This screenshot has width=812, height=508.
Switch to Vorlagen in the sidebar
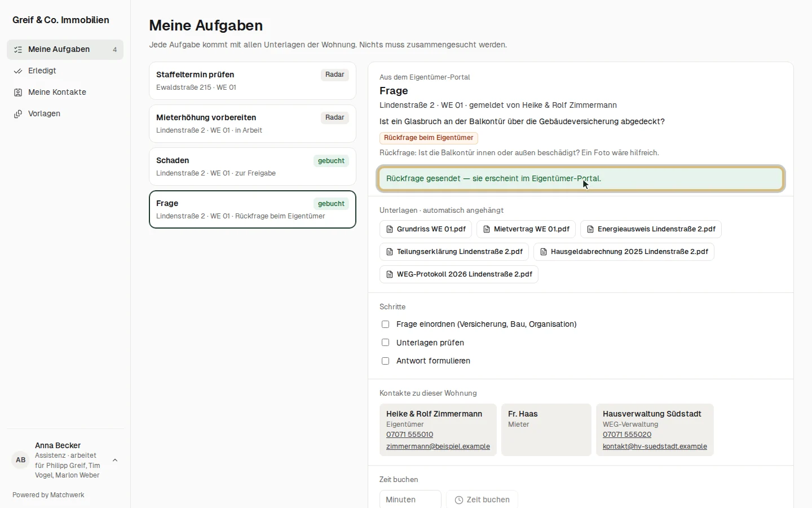pyautogui.click(x=65, y=114)
